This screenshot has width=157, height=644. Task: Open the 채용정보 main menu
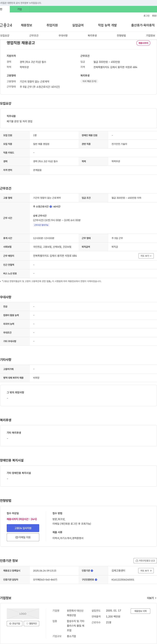pos(26,25)
